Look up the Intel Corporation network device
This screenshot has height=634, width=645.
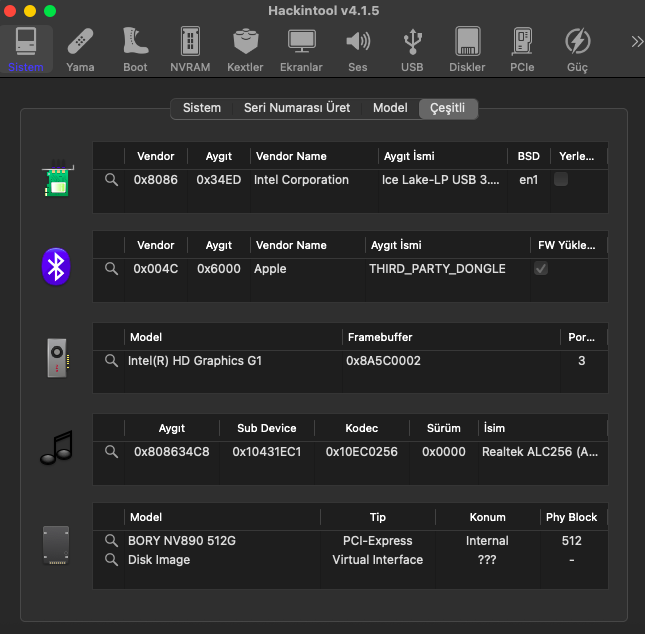point(111,180)
